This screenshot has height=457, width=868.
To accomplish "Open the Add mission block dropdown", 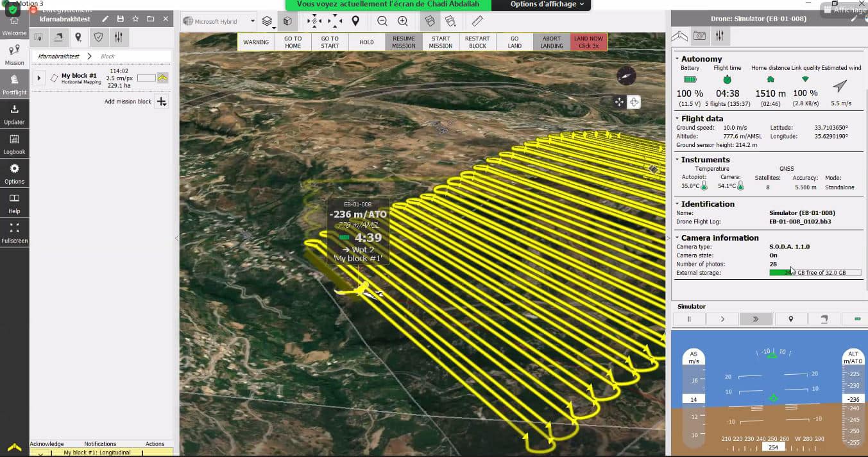I will click(162, 101).
